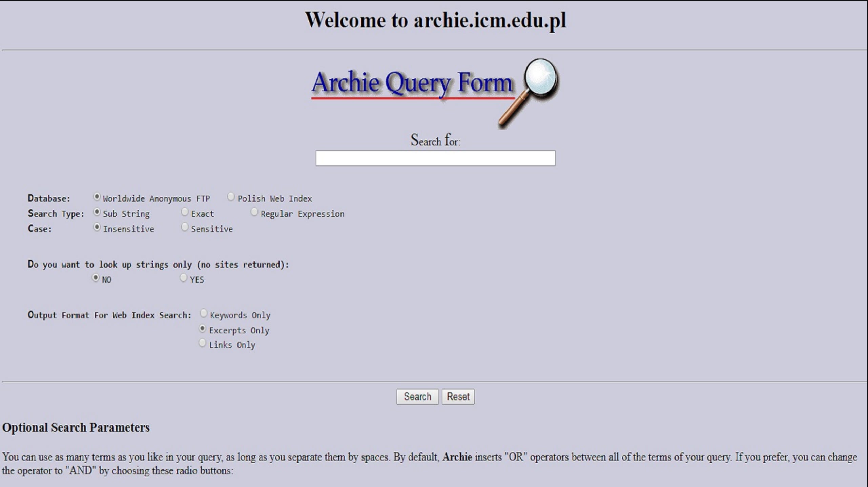Click inside the Search for text field
868x487 pixels.
(x=435, y=158)
